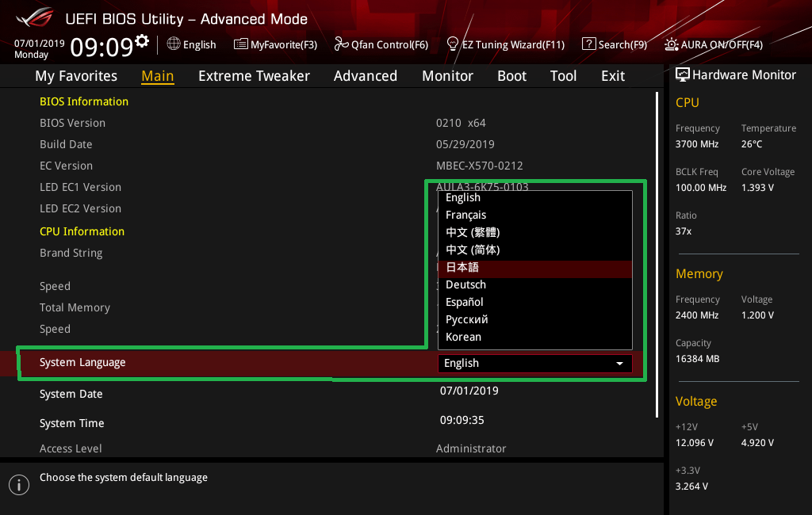This screenshot has height=515, width=812.
Task: Click the LED EC2 Version label
Action: coord(80,208)
